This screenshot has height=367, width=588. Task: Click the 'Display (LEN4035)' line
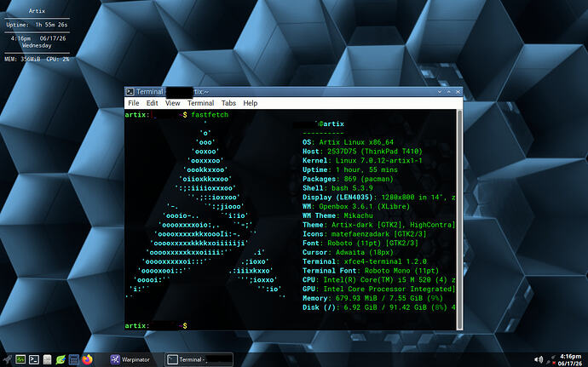click(378, 198)
